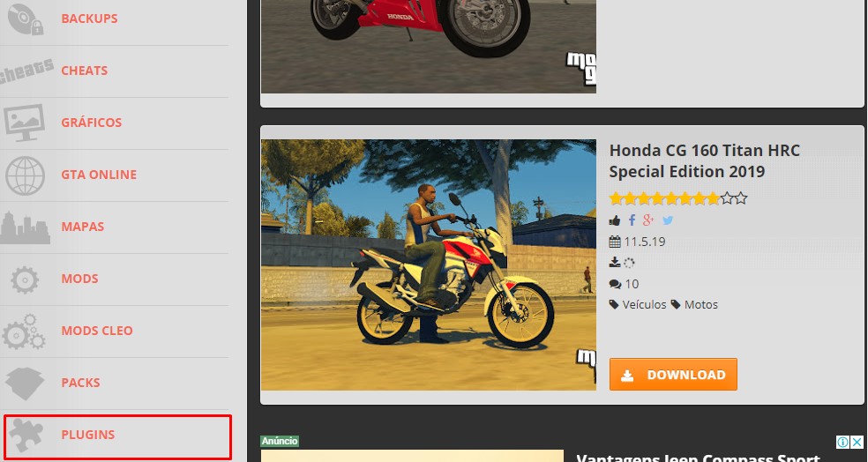Share the post on Facebook
Viewport: 868px width, 462px height.
pos(632,220)
